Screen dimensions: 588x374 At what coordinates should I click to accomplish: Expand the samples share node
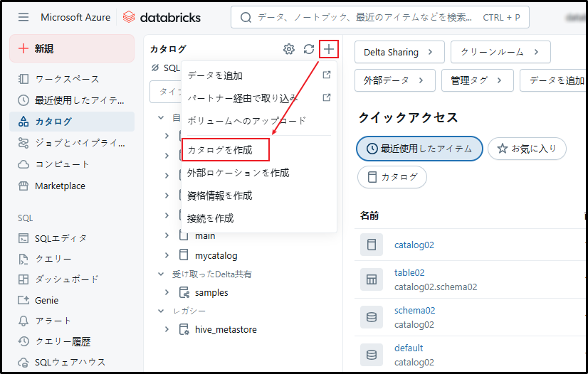pos(167,292)
